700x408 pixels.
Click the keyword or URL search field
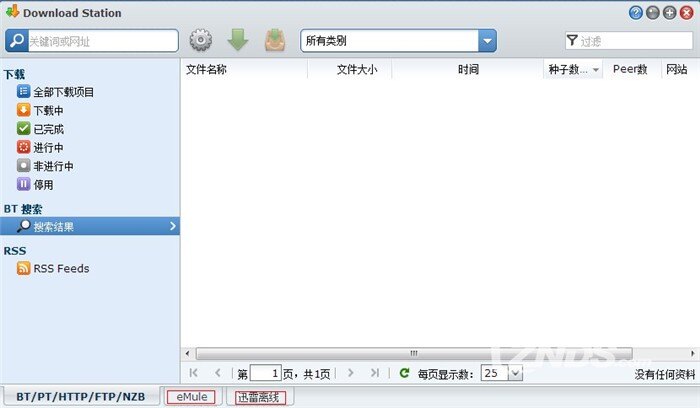(103, 41)
